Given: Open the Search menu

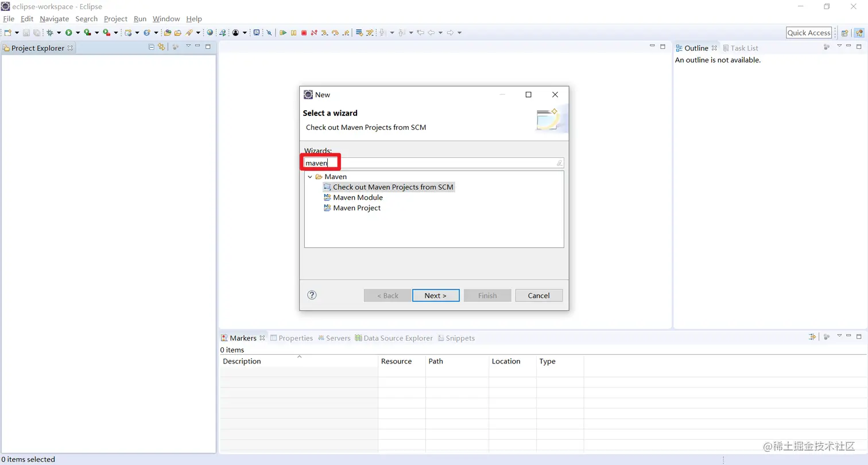Looking at the screenshot, I should (87, 19).
